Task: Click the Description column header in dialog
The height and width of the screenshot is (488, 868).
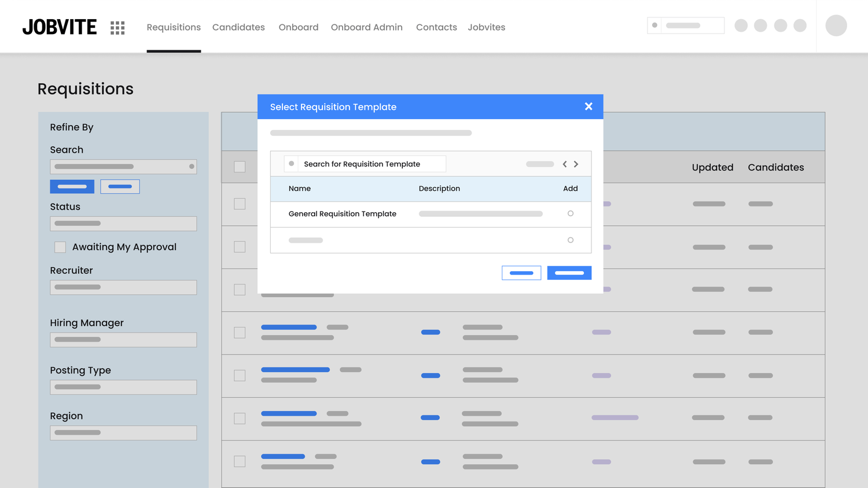Action: 439,188
